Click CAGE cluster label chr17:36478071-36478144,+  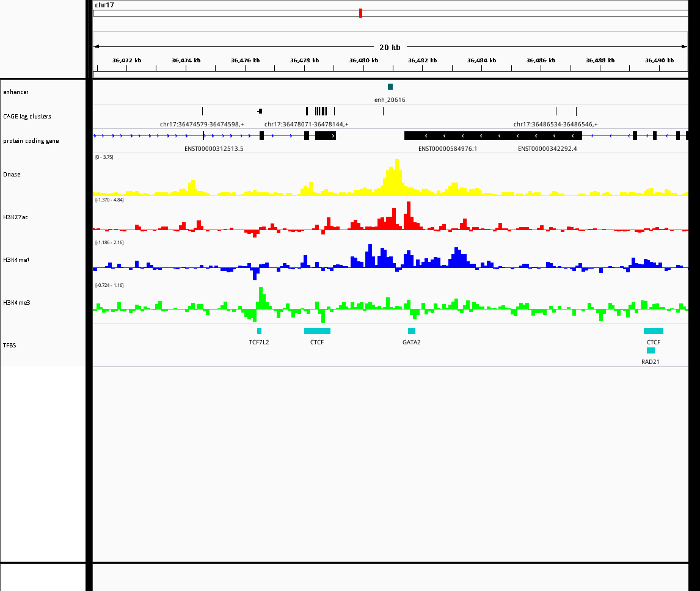click(306, 125)
